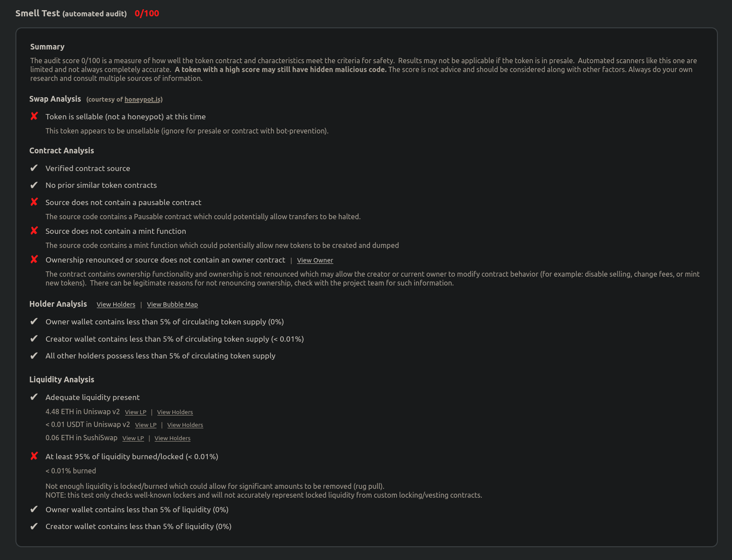The height and width of the screenshot is (560, 732).
Task: Open View Holders for USDT Uniswap v2 pool
Action: point(185,425)
